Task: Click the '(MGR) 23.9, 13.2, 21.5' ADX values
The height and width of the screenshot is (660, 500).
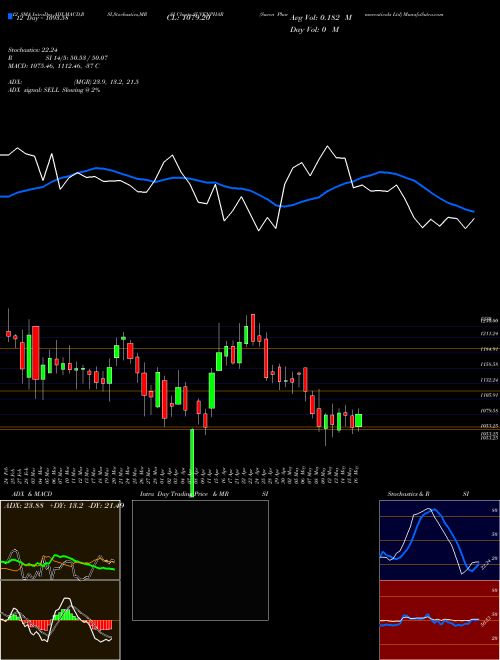Action: 106,82
